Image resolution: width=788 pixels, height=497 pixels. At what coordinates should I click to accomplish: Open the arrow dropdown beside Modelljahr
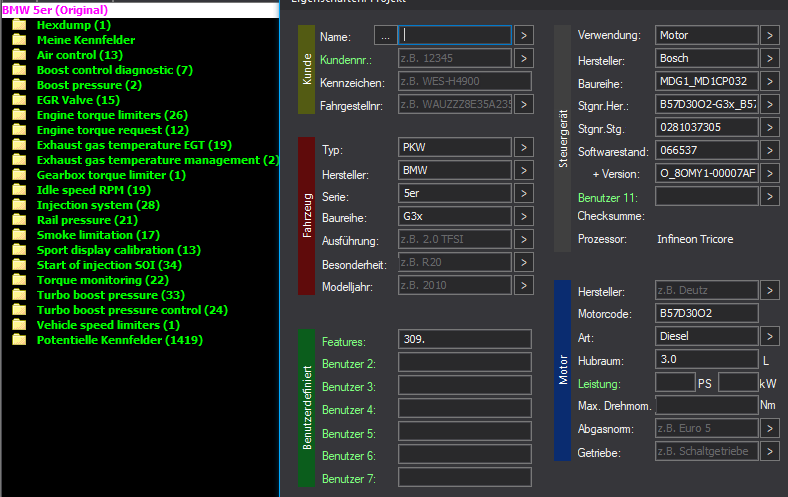click(524, 285)
